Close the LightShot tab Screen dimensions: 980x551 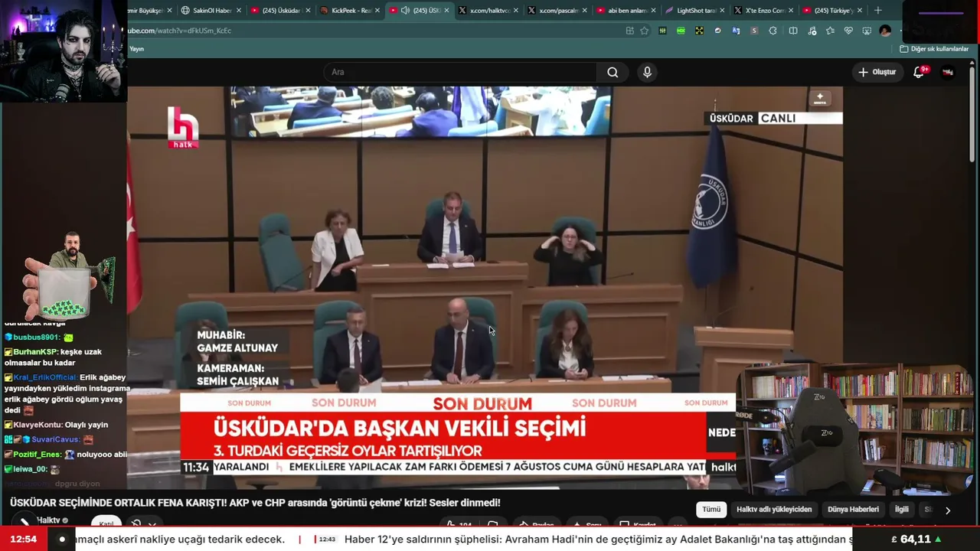point(722,11)
